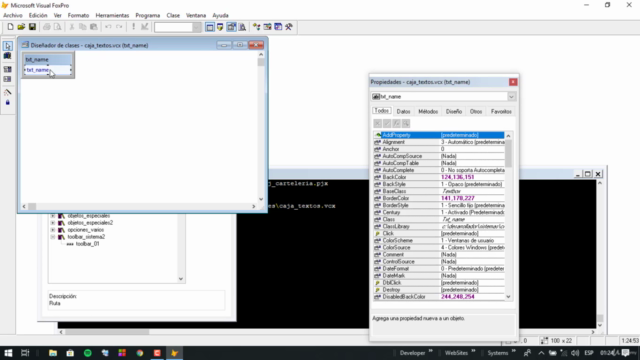Open the Ayuda menu
This screenshot has height=360, width=640.
(220, 16)
